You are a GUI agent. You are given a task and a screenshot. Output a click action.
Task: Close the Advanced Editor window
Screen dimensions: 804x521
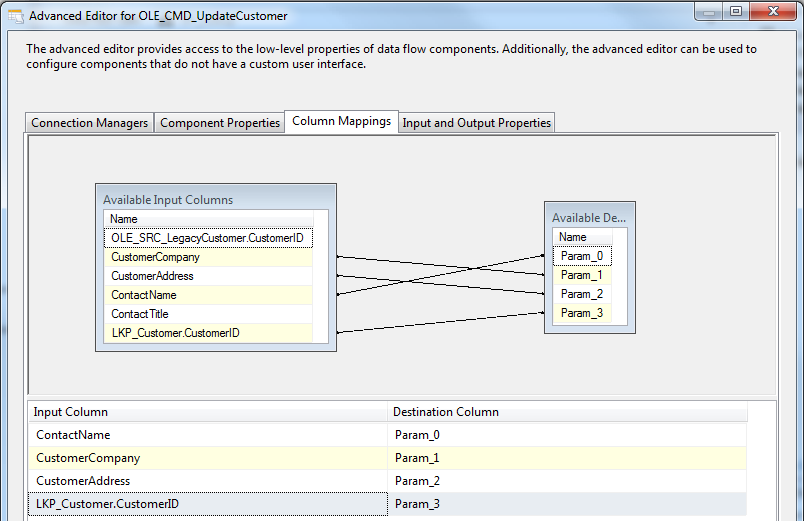[773, 11]
